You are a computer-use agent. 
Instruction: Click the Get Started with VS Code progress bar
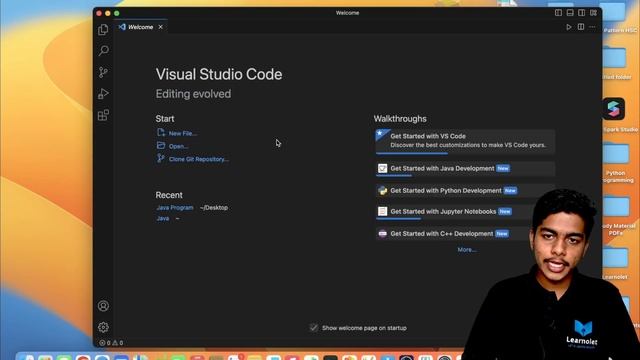click(x=412, y=153)
